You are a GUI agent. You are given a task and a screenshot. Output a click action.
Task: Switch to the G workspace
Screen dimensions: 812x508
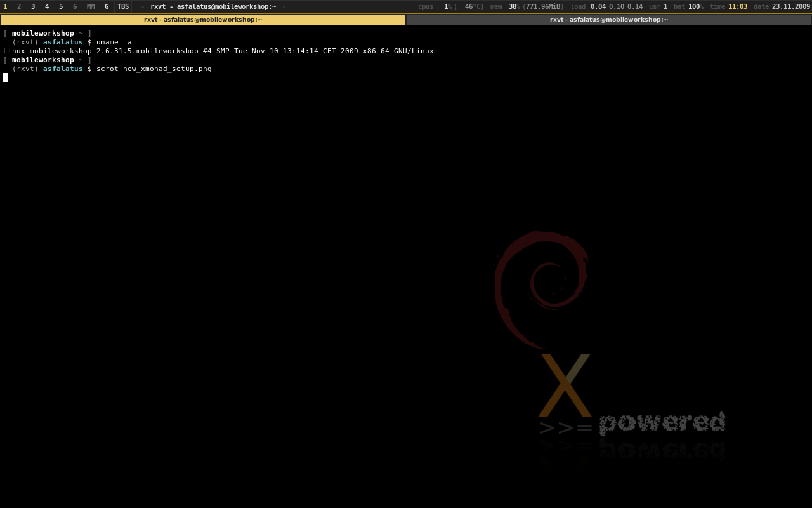tap(107, 7)
